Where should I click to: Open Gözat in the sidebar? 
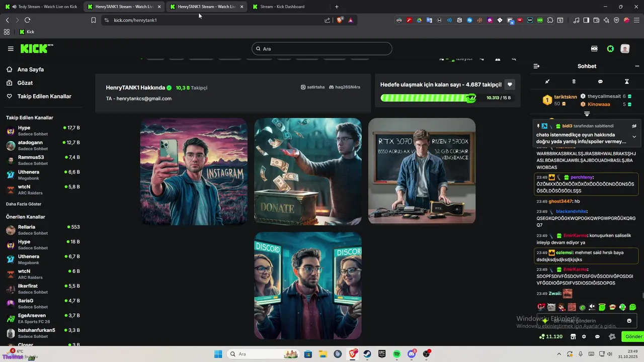(x=25, y=83)
